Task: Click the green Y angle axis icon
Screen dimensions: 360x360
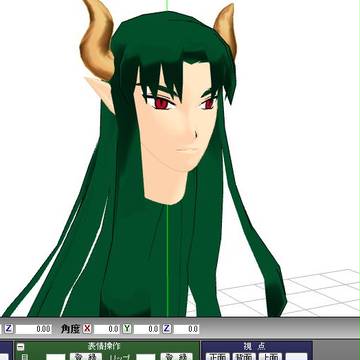Action: [127, 329]
